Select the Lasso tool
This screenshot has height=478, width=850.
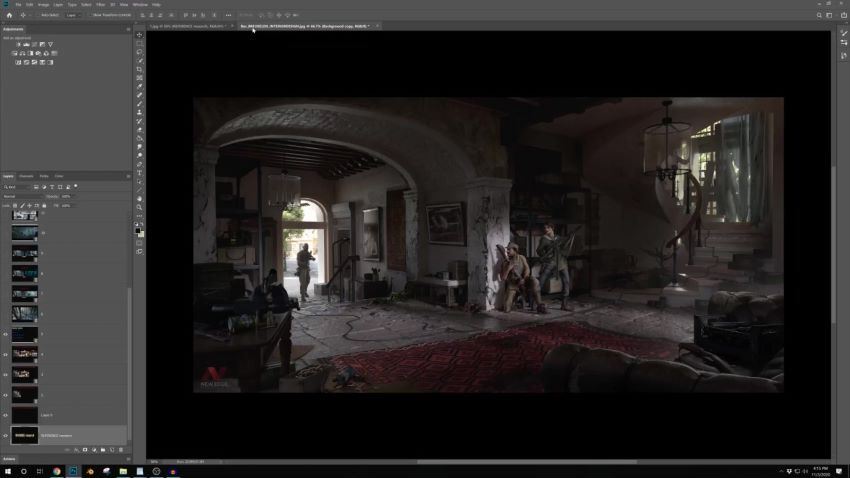click(139, 52)
